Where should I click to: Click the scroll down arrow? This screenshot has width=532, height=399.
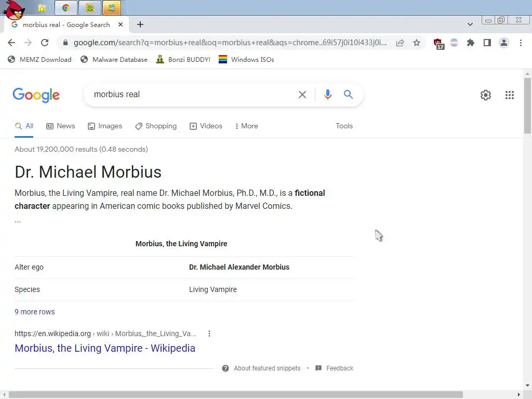[x=527, y=385]
